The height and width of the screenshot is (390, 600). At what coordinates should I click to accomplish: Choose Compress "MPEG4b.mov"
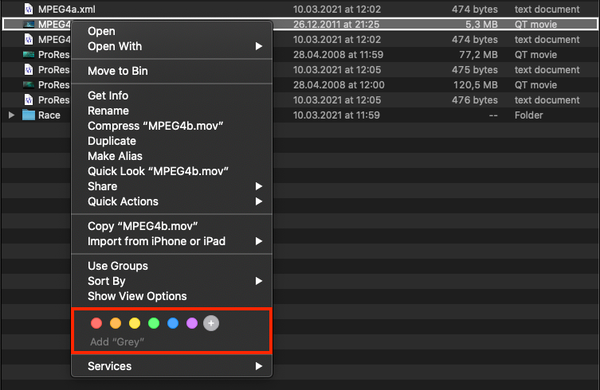click(x=172, y=126)
